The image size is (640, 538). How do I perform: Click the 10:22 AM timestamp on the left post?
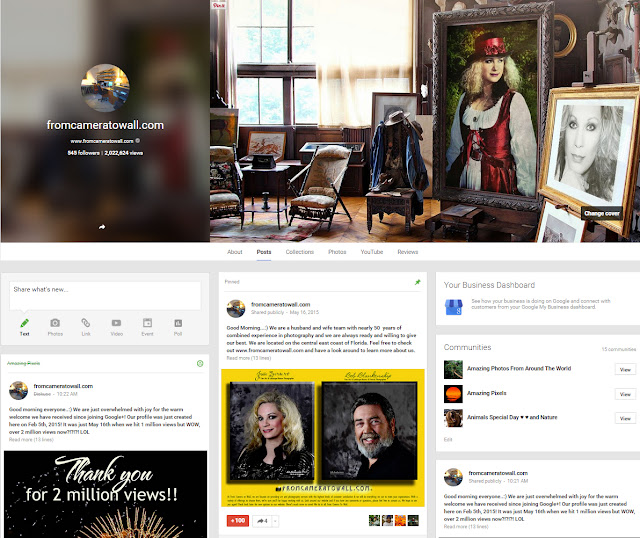67,394
